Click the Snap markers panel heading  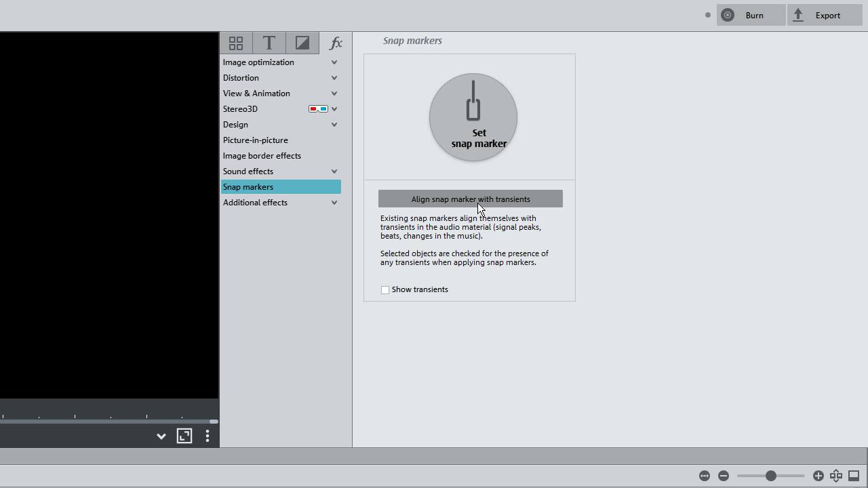(x=412, y=41)
